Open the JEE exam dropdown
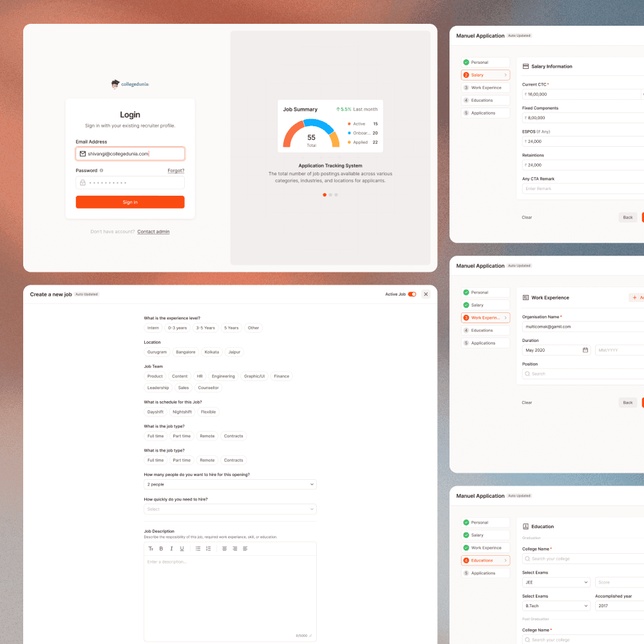 coord(556,582)
